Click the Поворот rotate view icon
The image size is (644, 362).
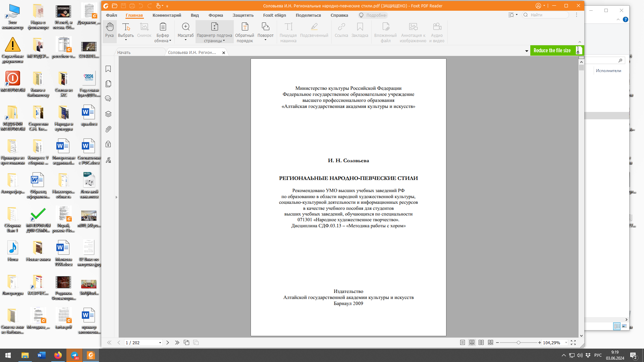(x=265, y=27)
